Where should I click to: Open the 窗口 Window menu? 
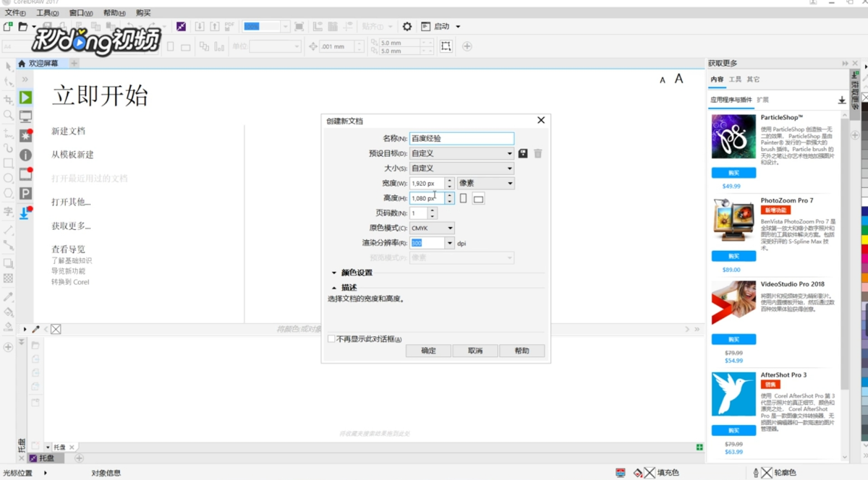81,13
